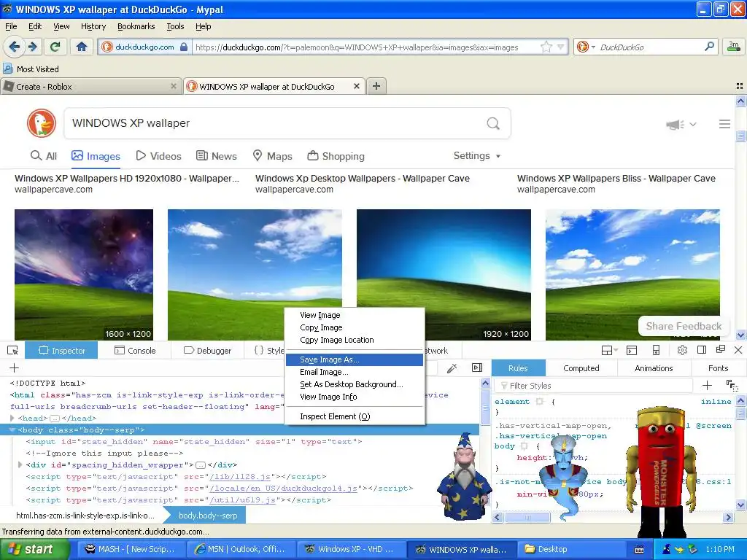Focus the Filter Styles input field
This screenshot has height=560, width=747.
coord(593,385)
